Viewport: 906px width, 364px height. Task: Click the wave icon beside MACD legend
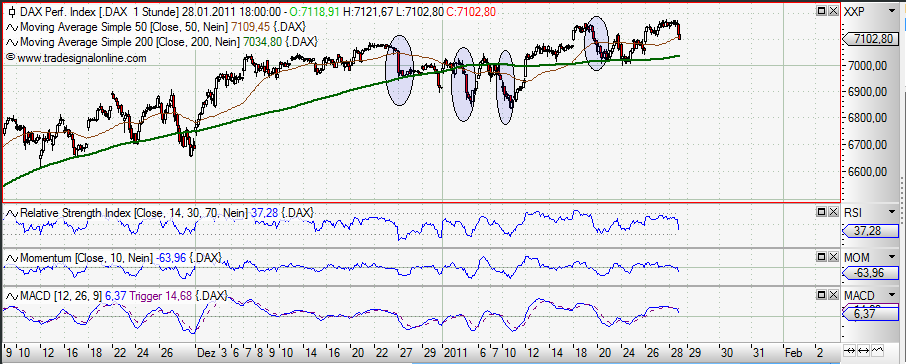12,296
